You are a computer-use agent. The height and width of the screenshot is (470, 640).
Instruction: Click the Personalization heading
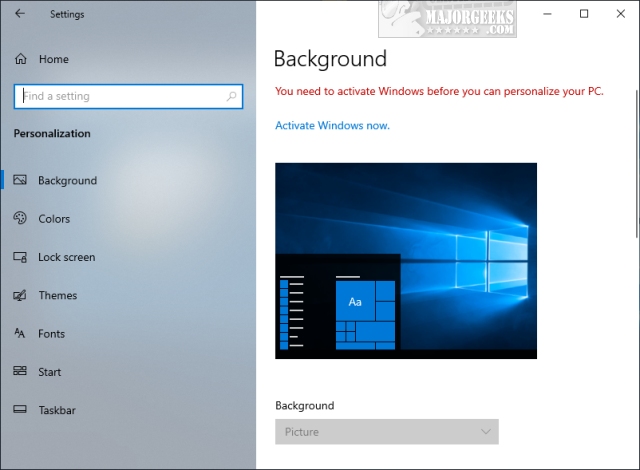coord(52,134)
